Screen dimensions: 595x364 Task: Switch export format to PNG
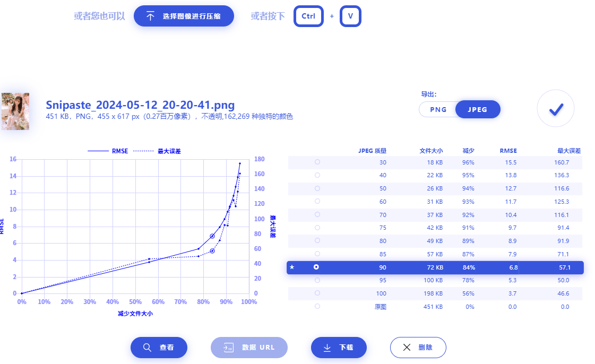[x=438, y=109]
